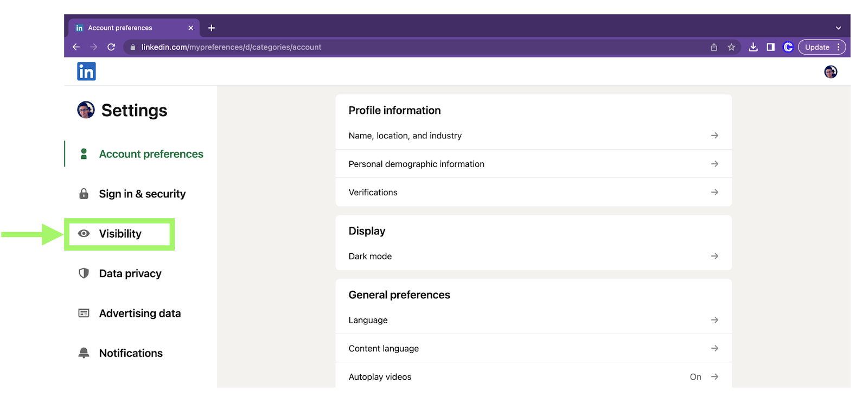
Task: Click the LinkedIn logo in the header
Action: (86, 72)
